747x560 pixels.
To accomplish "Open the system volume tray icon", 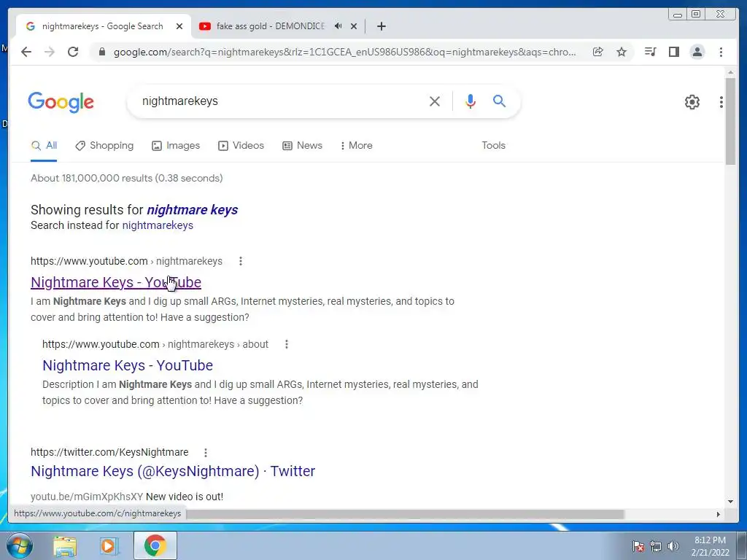I will pos(673,546).
